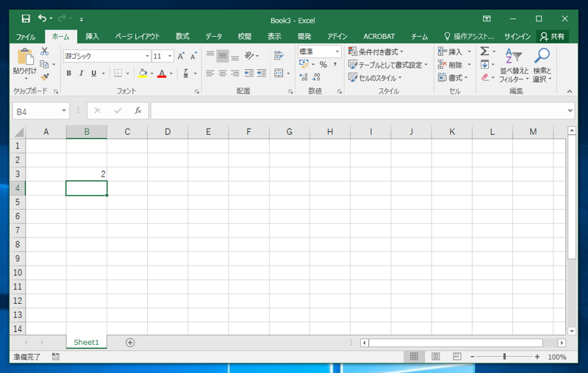Viewport: 588px width, 373px height.
Task: Toggle center text alignment
Action: pos(223,73)
